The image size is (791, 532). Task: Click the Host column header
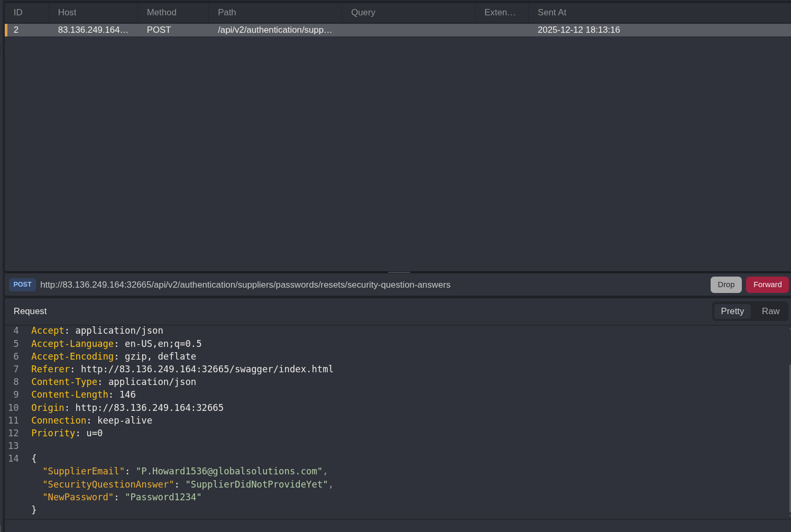(x=67, y=12)
